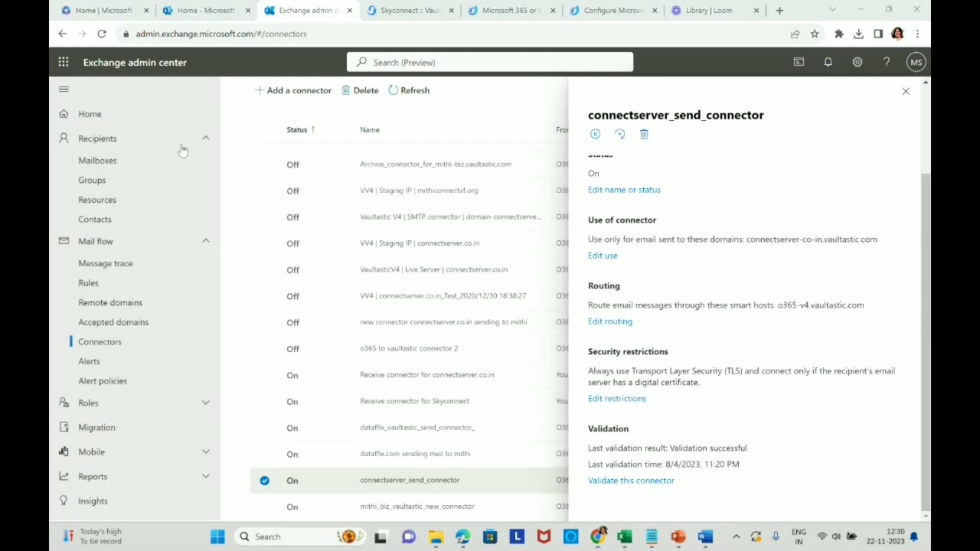980x551 pixels.
Task: Bookmark this page with the star icon
Action: (815, 34)
